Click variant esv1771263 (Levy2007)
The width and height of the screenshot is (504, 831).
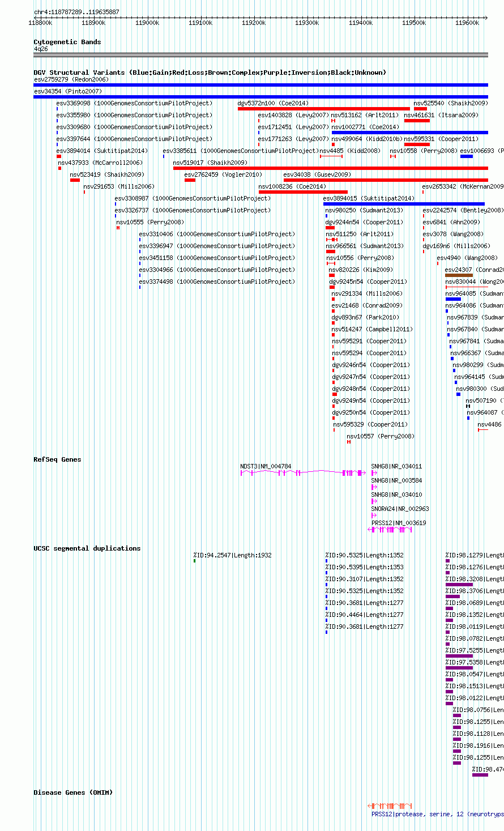[x=293, y=139]
